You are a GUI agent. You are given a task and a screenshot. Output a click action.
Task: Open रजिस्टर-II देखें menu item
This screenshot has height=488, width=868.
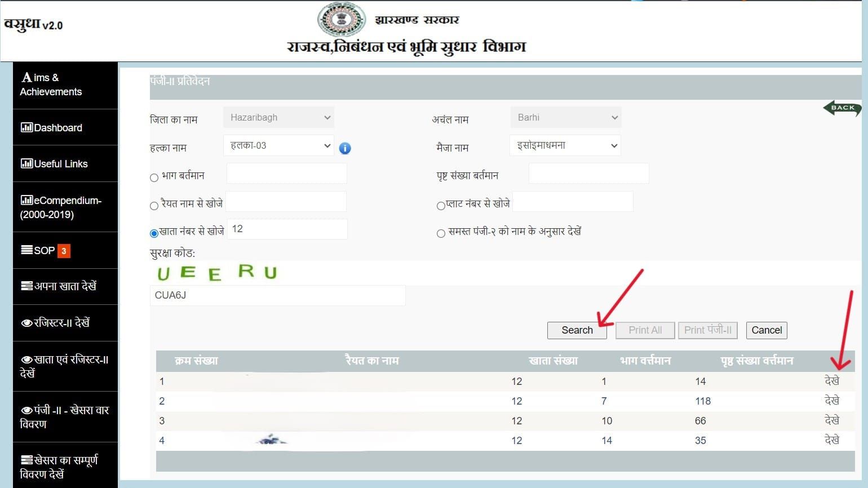tap(65, 323)
